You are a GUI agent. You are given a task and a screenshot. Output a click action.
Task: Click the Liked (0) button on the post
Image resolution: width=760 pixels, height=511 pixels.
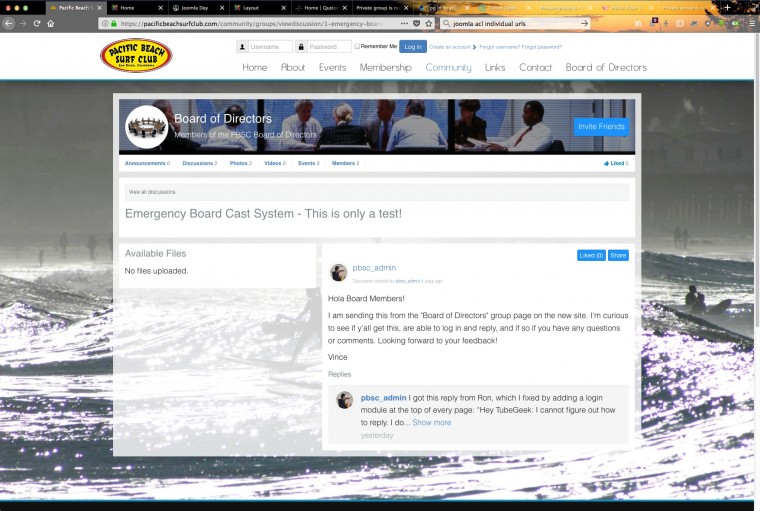pos(591,256)
